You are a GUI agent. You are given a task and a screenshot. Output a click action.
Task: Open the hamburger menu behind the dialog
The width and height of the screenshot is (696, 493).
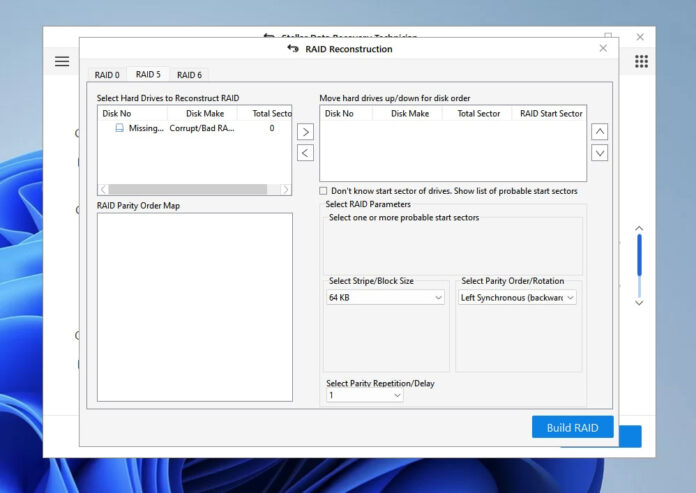tap(62, 61)
